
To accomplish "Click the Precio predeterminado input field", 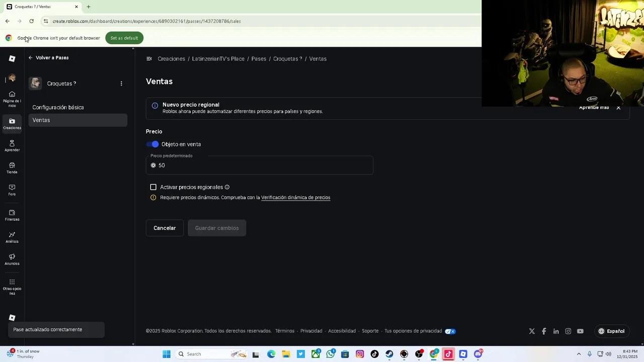I will (260, 165).
